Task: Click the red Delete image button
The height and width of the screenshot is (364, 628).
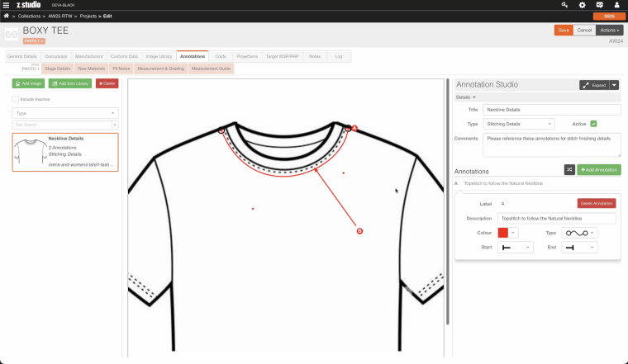Action: click(x=107, y=83)
